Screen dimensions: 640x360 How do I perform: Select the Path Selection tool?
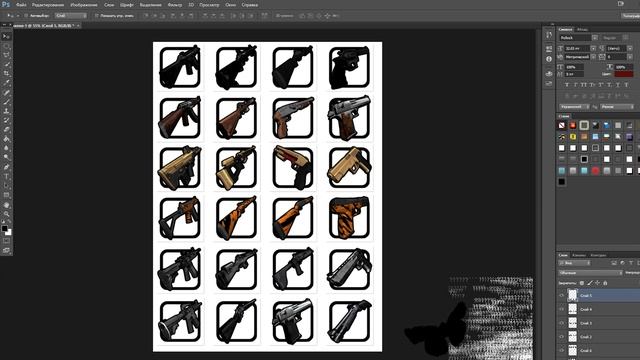click(x=6, y=186)
